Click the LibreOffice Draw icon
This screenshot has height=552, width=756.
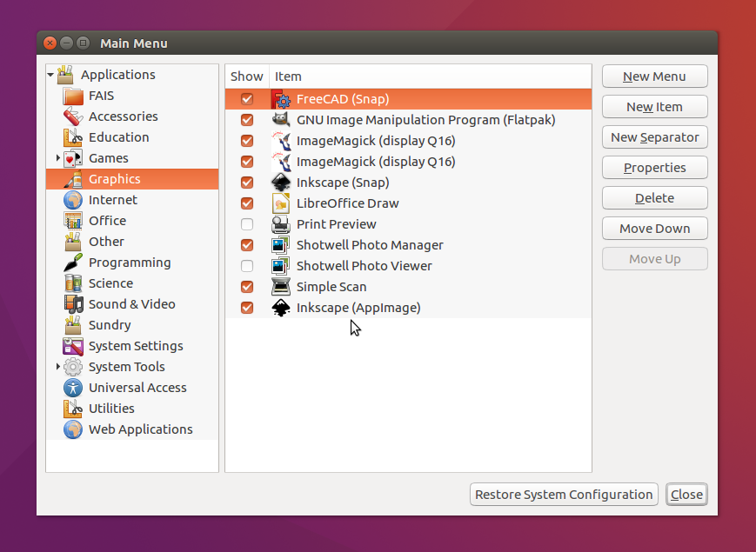pyautogui.click(x=281, y=203)
